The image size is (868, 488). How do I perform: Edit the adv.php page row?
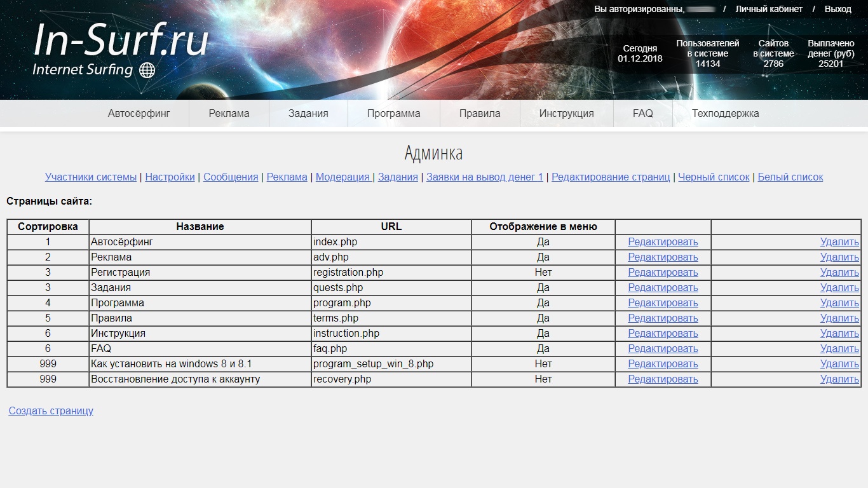pyautogui.click(x=663, y=257)
